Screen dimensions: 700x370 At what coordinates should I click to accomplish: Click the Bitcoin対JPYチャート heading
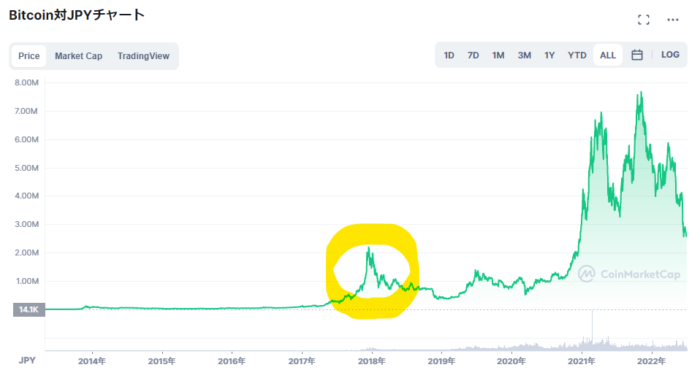click(x=77, y=15)
